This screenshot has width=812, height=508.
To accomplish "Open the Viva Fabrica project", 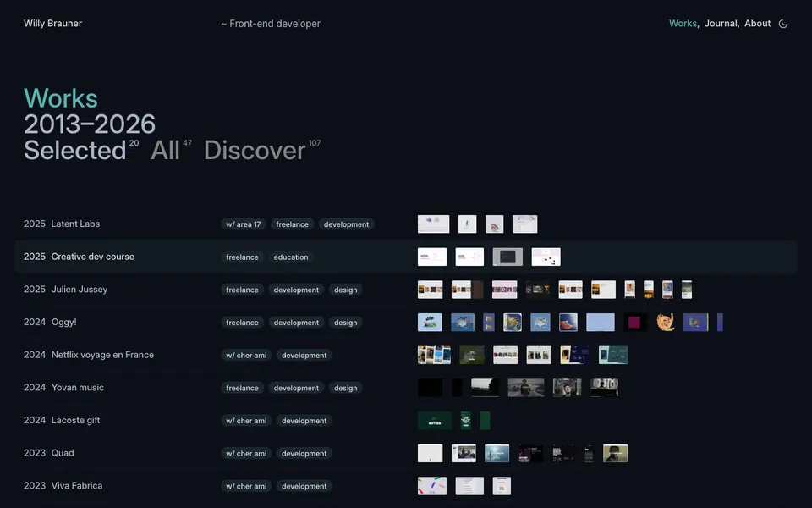I will click(77, 485).
